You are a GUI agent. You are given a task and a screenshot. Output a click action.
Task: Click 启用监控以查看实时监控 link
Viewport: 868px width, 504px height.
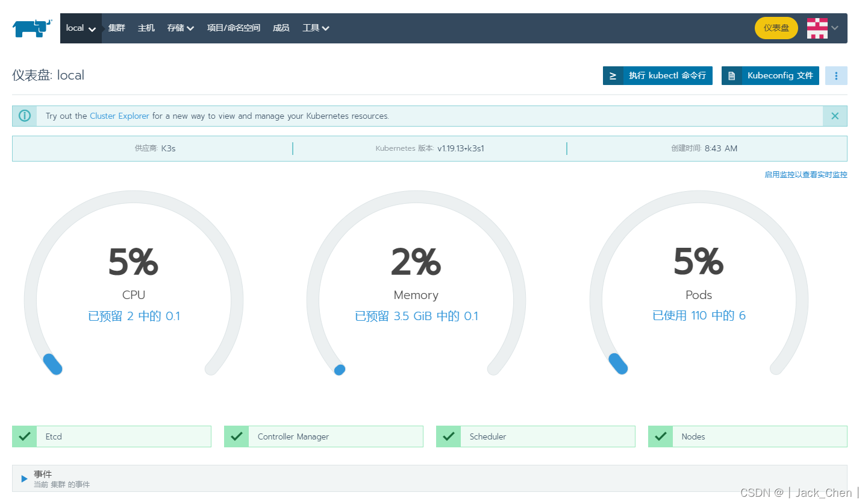point(805,175)
